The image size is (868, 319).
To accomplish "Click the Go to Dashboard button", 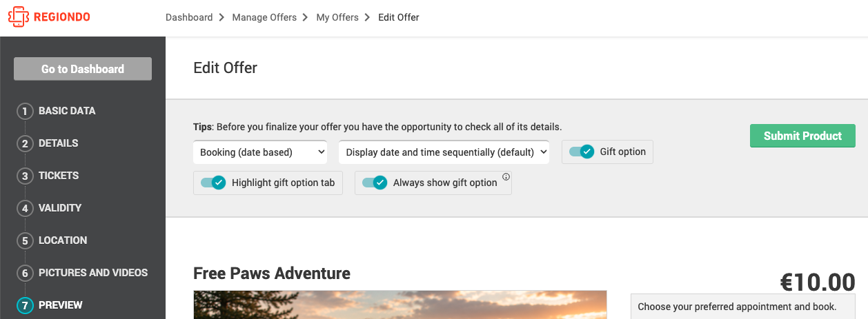I will (83, 69).
